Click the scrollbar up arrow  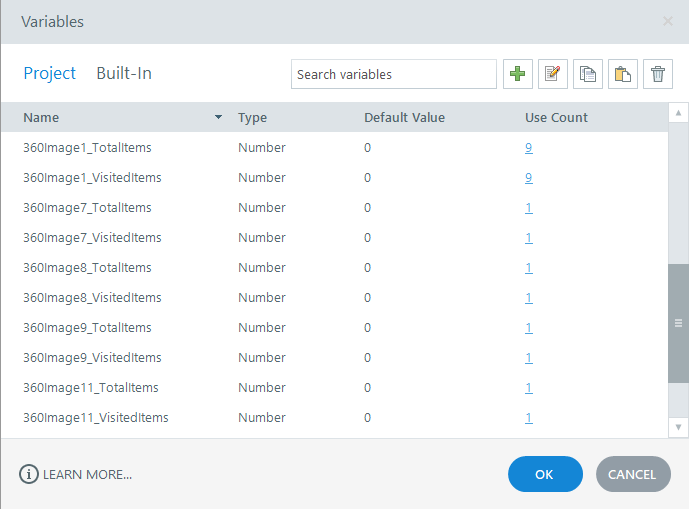(x=678, y=112)
